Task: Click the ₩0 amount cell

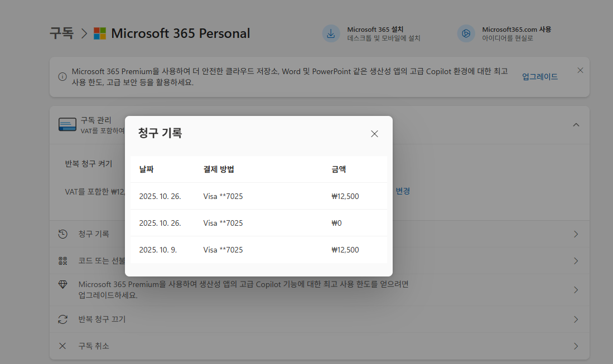Action: pyautogui.click(x=336, y=223)
